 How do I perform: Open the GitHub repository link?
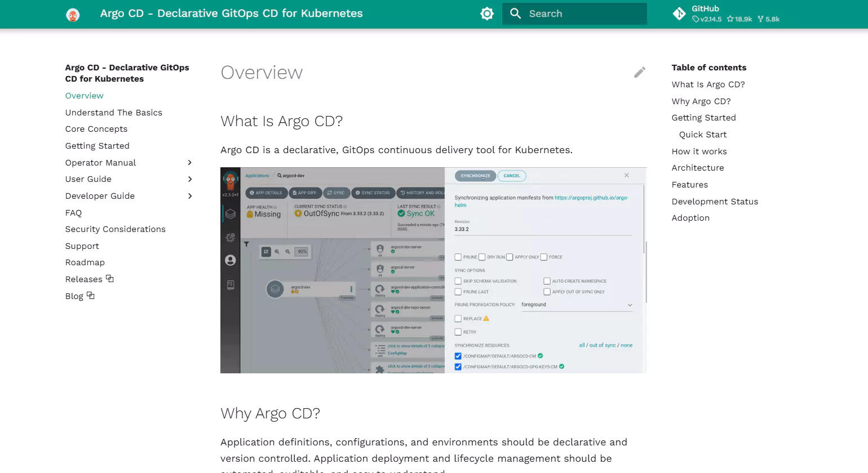coord(726,14)
